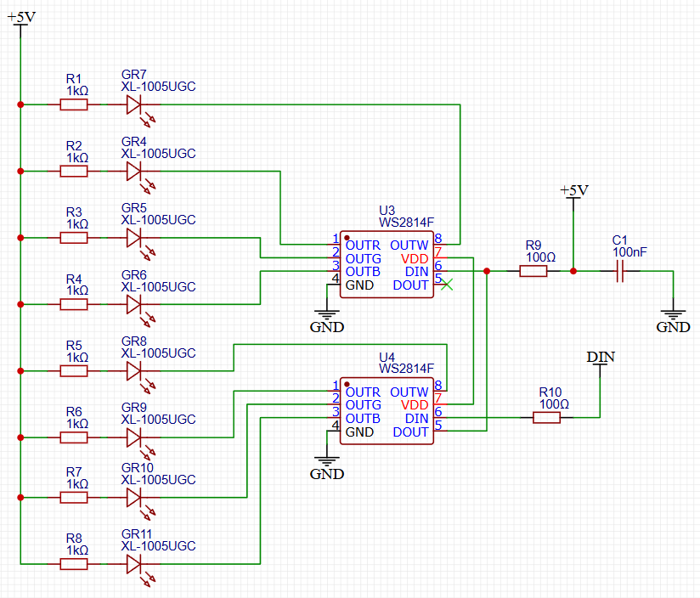Select the R10 resistor symbol
Viewport: 700px width, 598px height.
(x=547, y=418)
